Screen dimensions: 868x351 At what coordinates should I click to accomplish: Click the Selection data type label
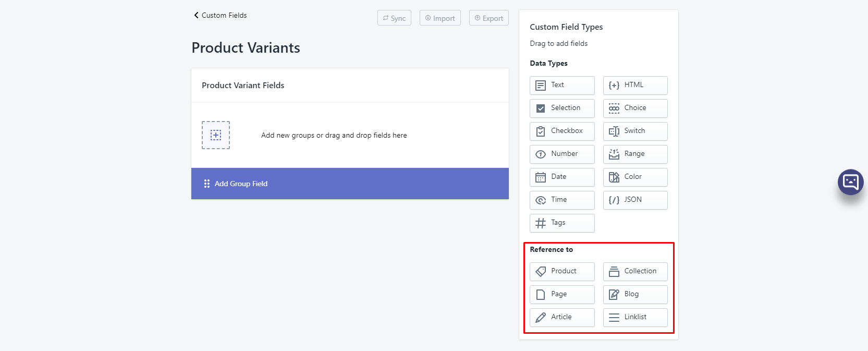click(x=566, y=107)
